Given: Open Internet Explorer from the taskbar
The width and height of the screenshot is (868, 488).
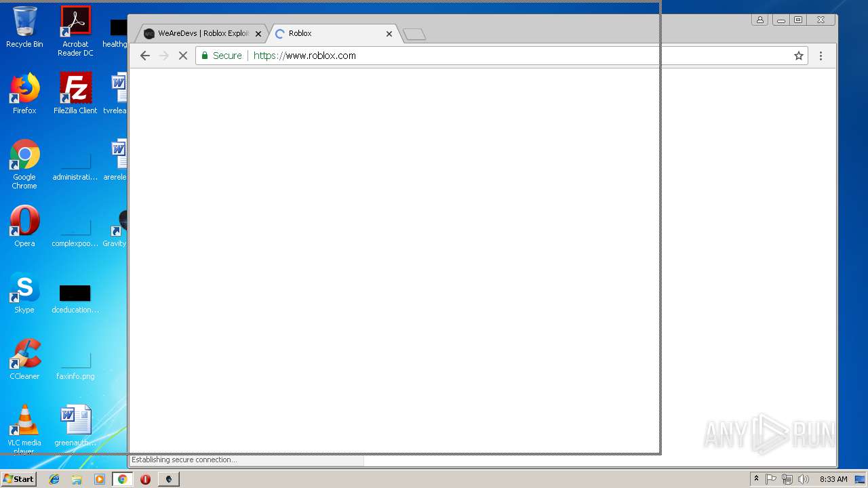Looking at the screenshot, I should [x=54, y=479].
